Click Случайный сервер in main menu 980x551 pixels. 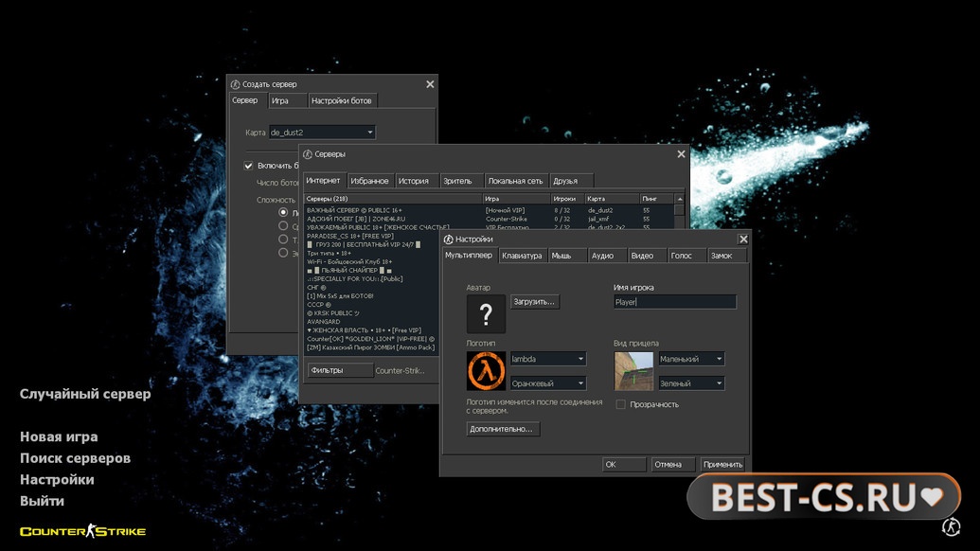pyautogui.click(x=85, y=394)
